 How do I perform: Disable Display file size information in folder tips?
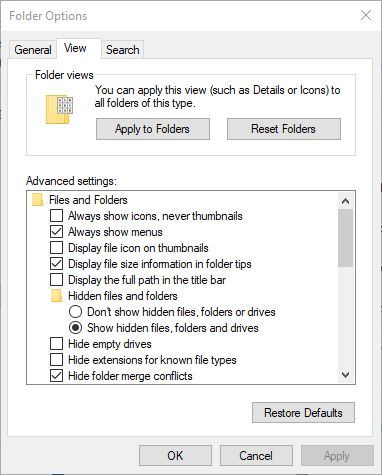[x=56, y=264]
